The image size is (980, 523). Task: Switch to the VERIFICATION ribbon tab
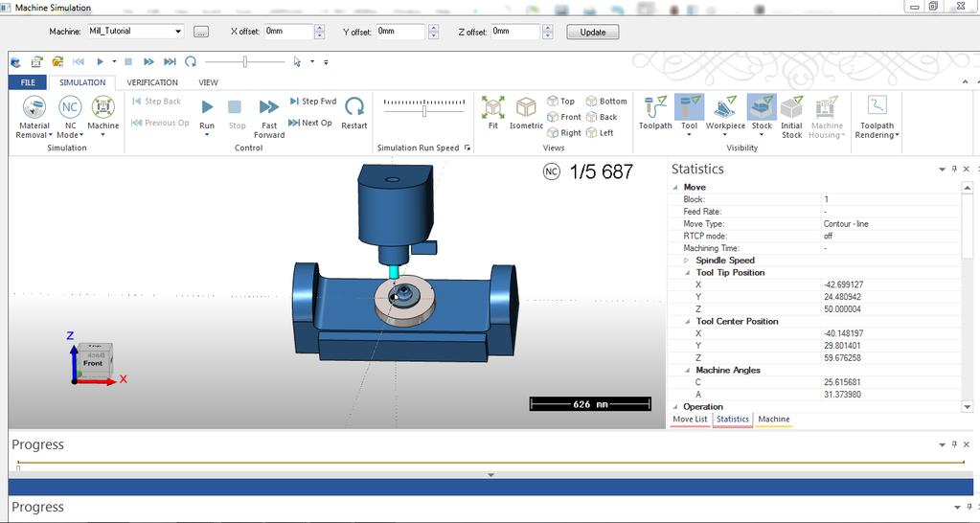[x=152, y=82]
